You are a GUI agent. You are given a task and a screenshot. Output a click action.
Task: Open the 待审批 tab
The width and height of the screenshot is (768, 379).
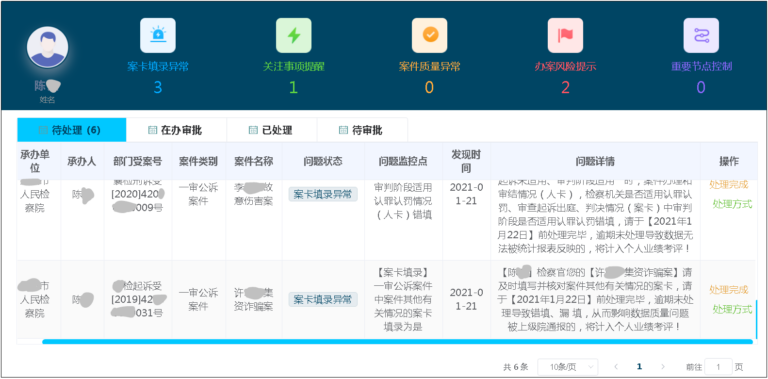pyautogui.click(x=361, y=130)
